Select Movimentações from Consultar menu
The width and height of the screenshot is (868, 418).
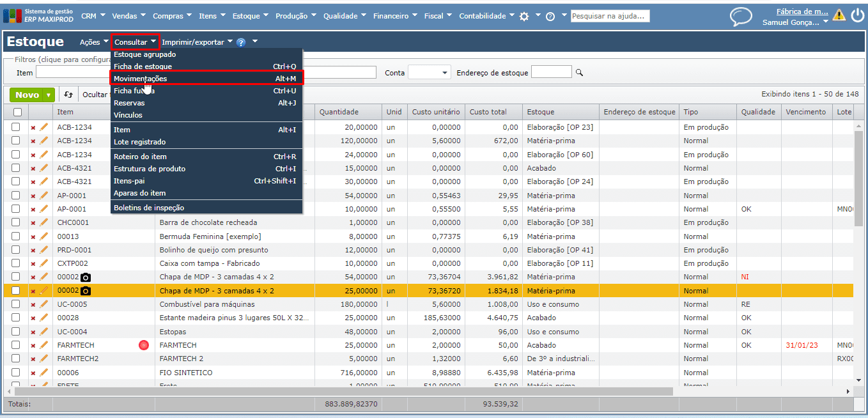pyautogui.click(x=141, y=79)
